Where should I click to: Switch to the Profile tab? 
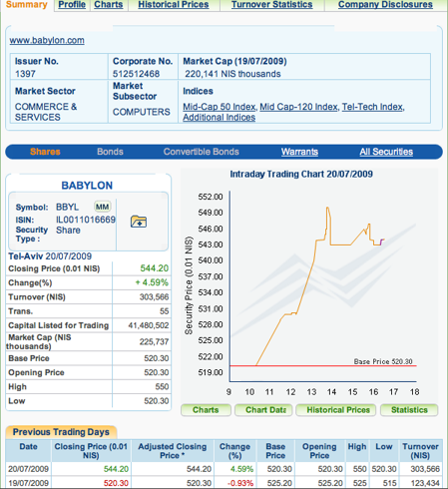(x=72, y=5)
